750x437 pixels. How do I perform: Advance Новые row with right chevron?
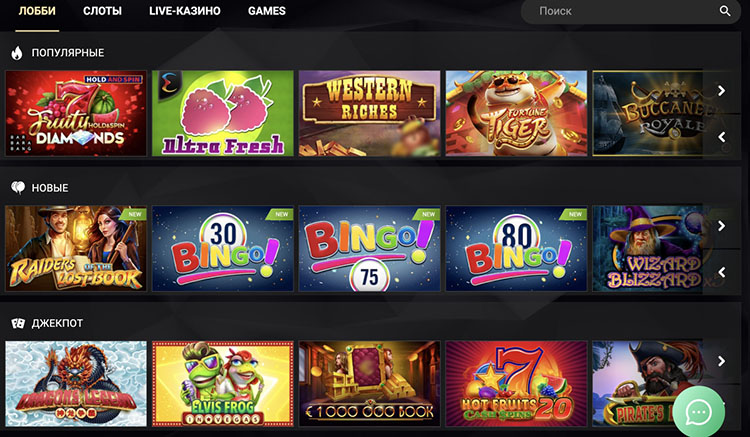click(721, 226)
